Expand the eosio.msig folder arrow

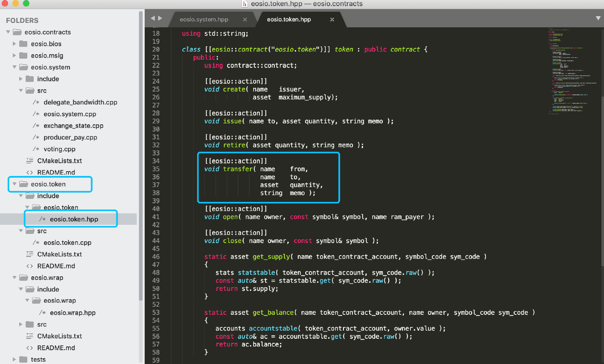click(x=15, y=55)
